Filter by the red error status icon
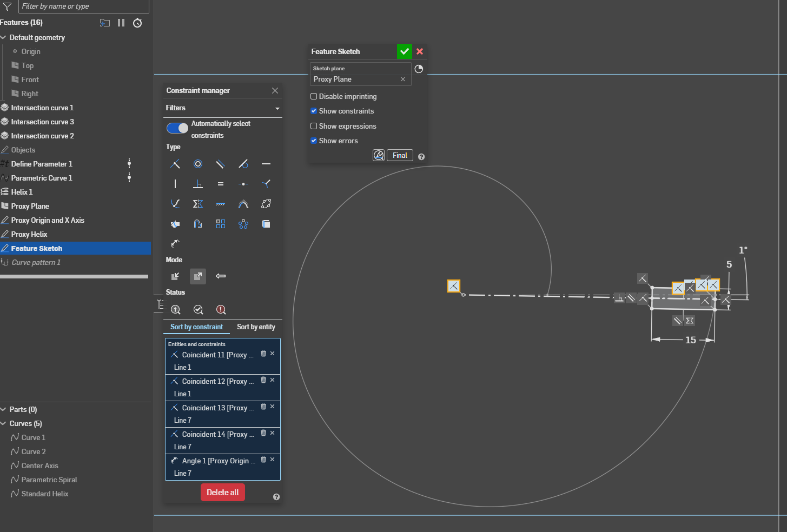 (x=221, y=309)
